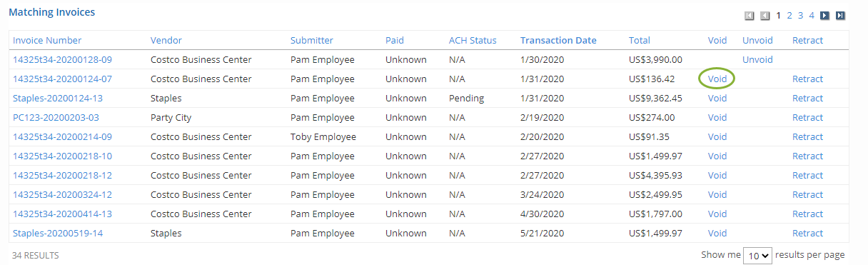Screen dimensions: 868x265
Task: Go to previous page pagination icon
Action: tap(765, 15)
